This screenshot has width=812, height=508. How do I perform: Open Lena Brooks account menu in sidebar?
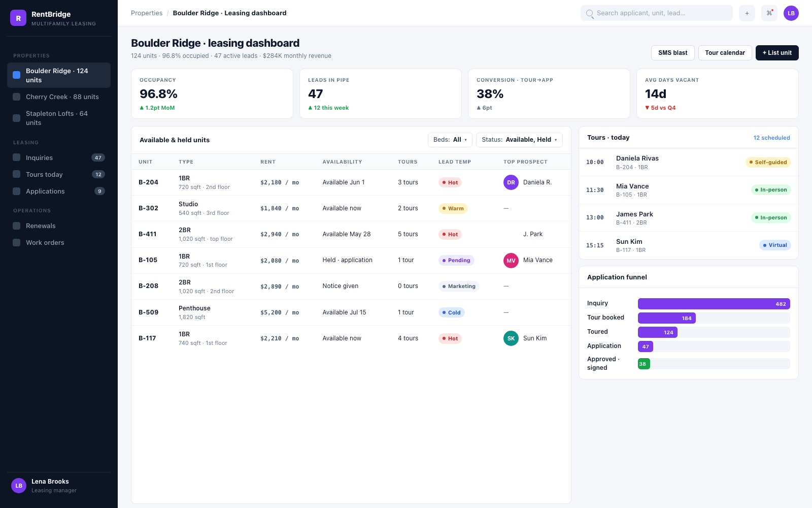coord(59,486)
